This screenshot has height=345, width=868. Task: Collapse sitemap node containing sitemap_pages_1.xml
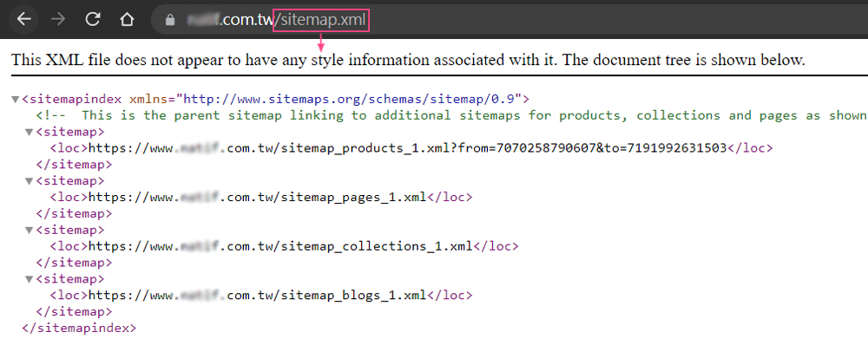(x=29, y=181)
